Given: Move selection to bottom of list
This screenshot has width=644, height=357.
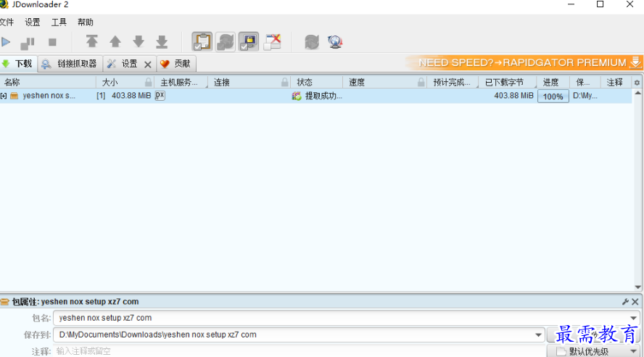Looking at the screenshot, I should pyautogui.click(x=162, y=41).
